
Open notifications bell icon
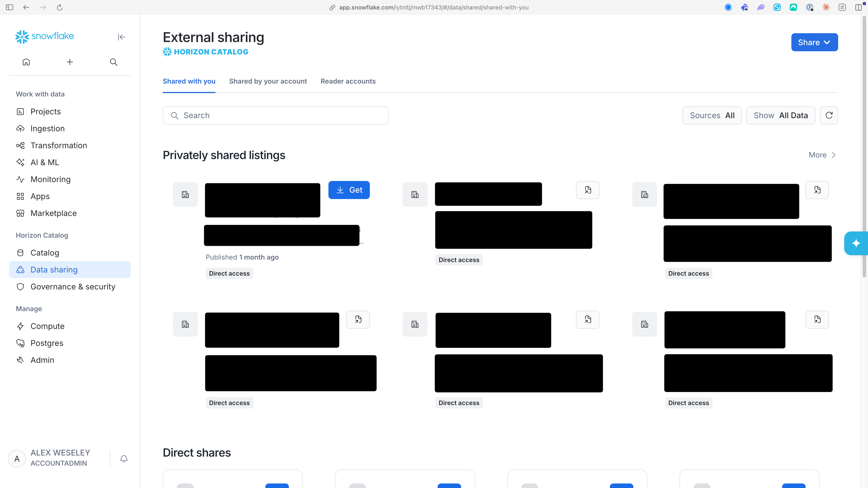click(x=124, y=459)
